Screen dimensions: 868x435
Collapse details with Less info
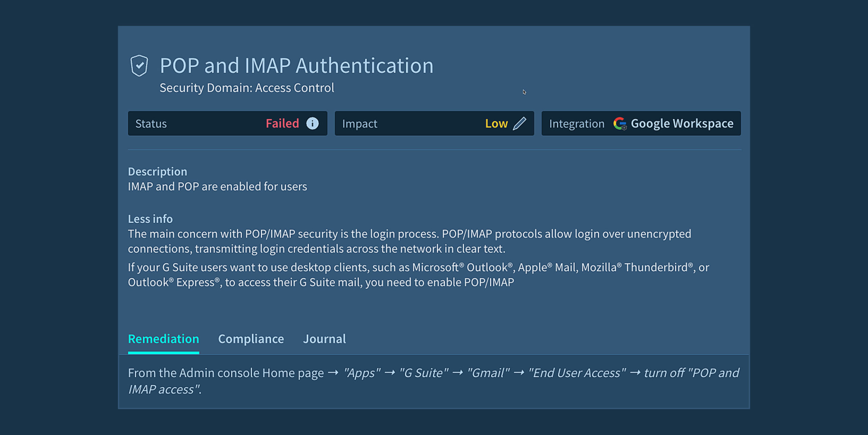coord(150,219)
